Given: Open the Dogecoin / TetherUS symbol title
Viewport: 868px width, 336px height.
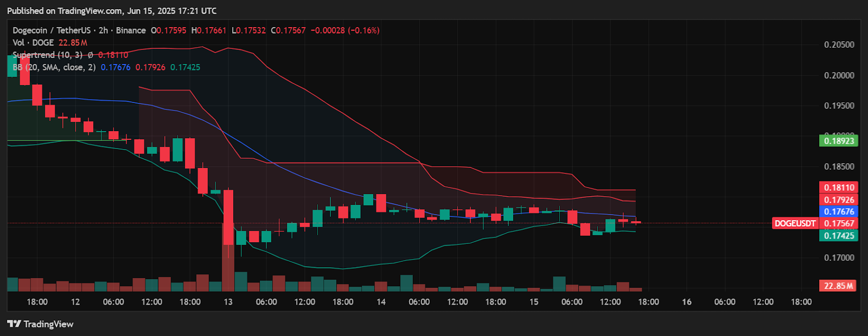Looking at the screenshot, I should [x=52, y=30].
